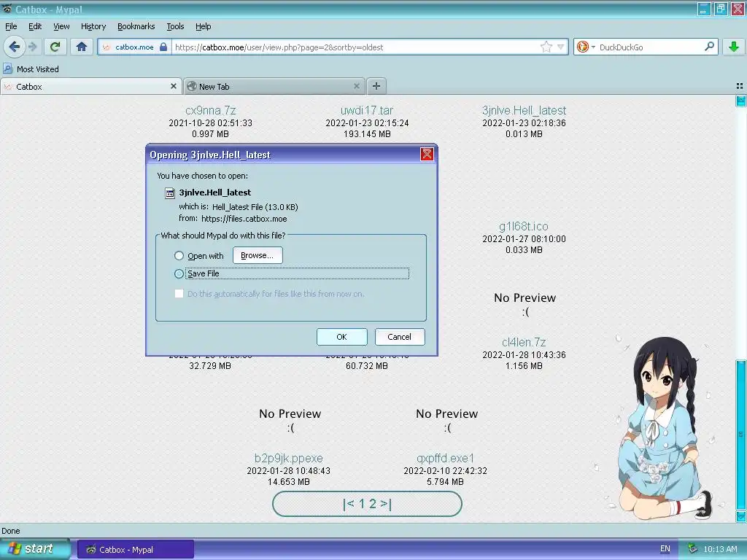Screen dimensions: 747x560
Task: Check Do this automatically for files checkbox
Action: click(179, 294)
